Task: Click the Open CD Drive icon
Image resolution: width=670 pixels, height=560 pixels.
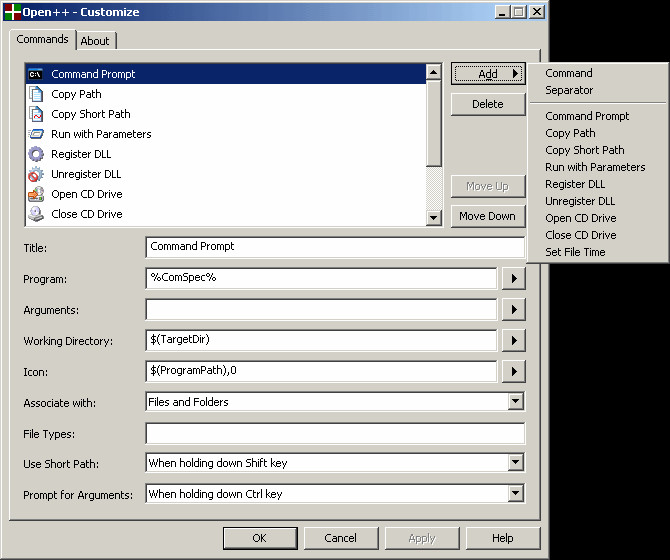Action: pos(36,194)
